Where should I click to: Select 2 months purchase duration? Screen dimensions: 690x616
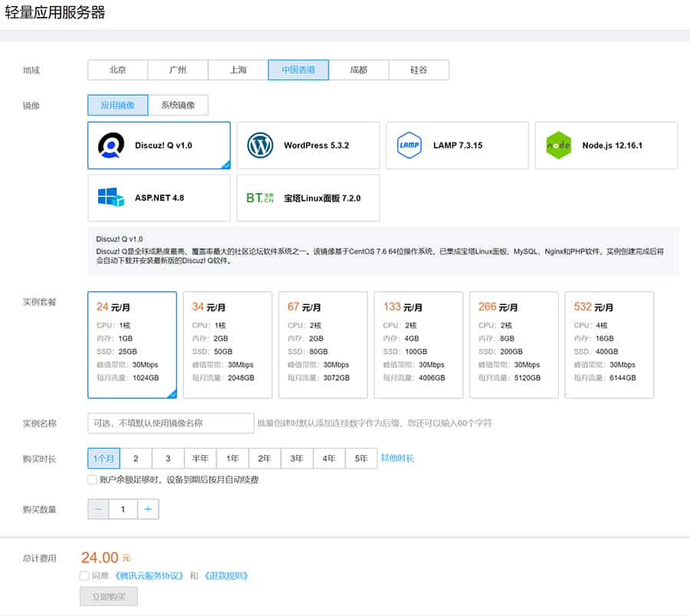point(136,458)
